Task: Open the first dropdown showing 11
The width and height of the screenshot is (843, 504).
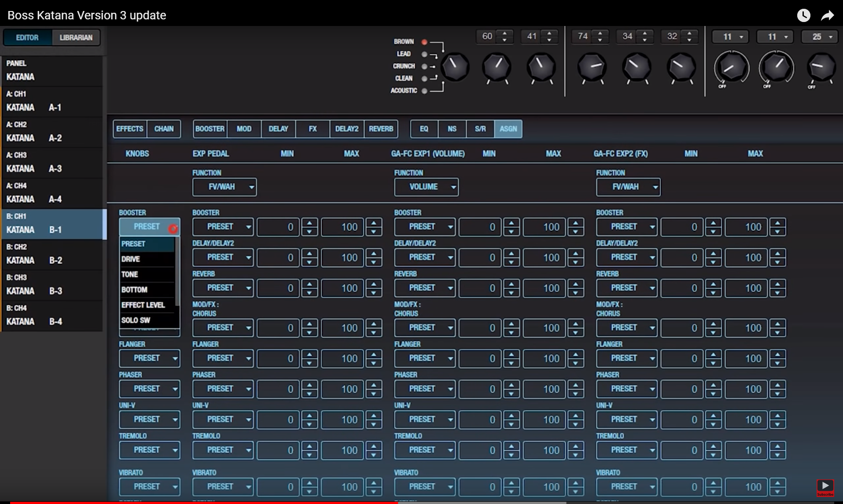Action: click(730, 37)
